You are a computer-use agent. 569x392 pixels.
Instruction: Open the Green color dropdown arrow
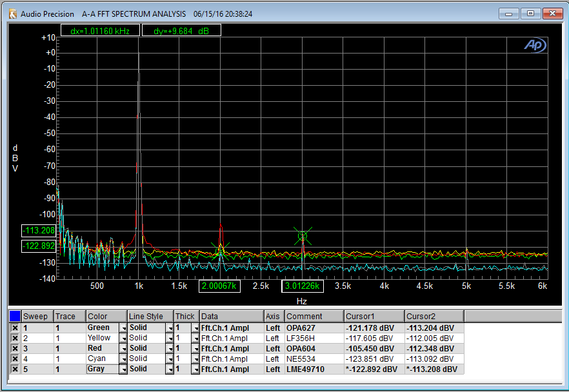click(123, 328)
